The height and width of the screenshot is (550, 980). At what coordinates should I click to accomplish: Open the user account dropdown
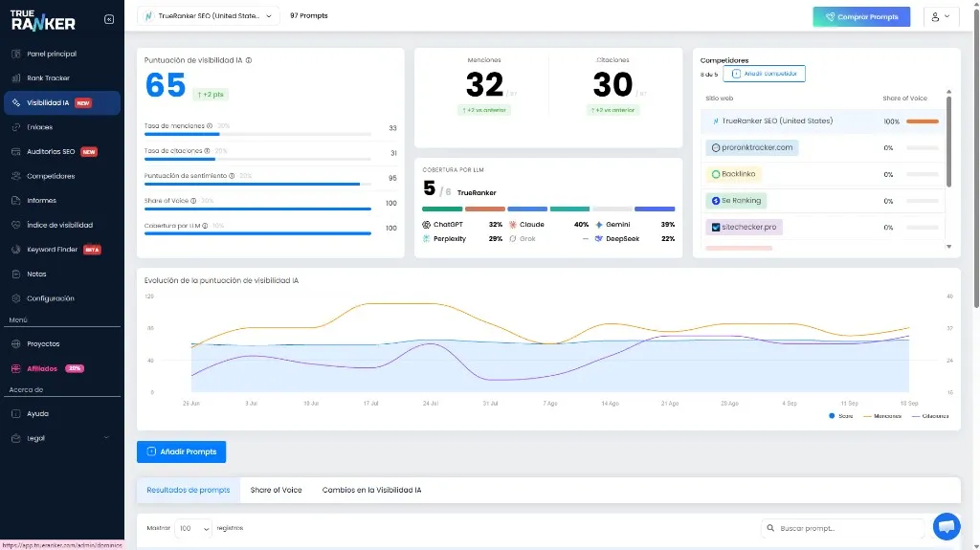click(x=941, y=17)
